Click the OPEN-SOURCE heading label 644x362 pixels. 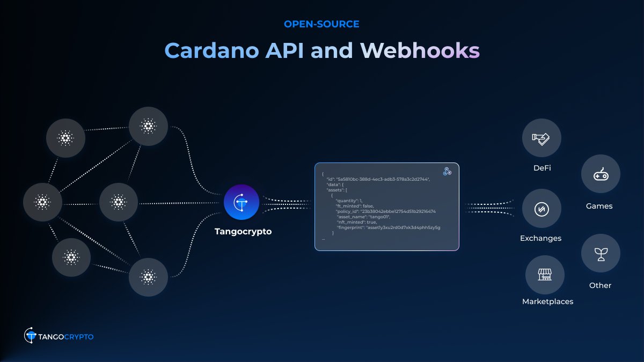(x=321, y=24)
